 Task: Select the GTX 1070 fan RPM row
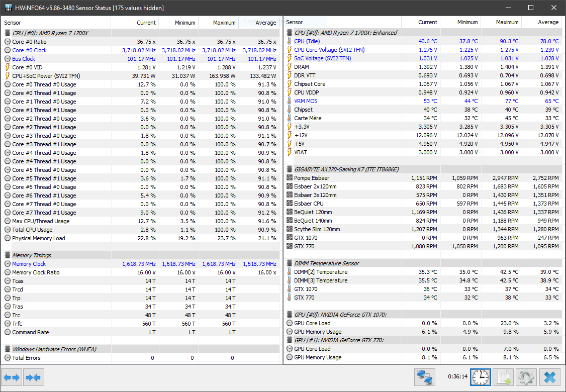point(423,238)
